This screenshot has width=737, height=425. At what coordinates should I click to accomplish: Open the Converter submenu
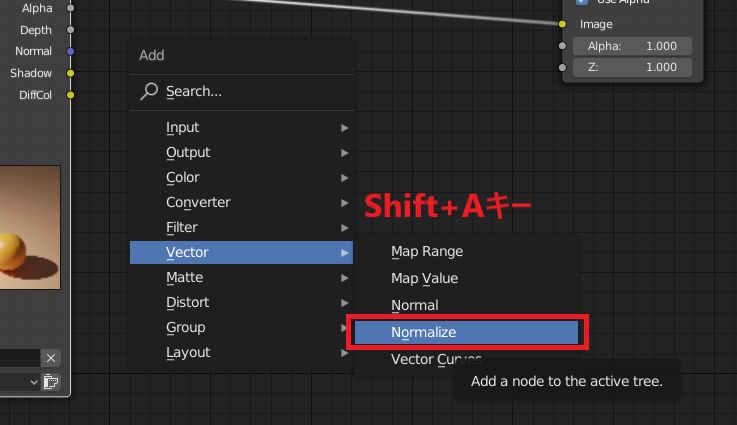pos(241,202)
